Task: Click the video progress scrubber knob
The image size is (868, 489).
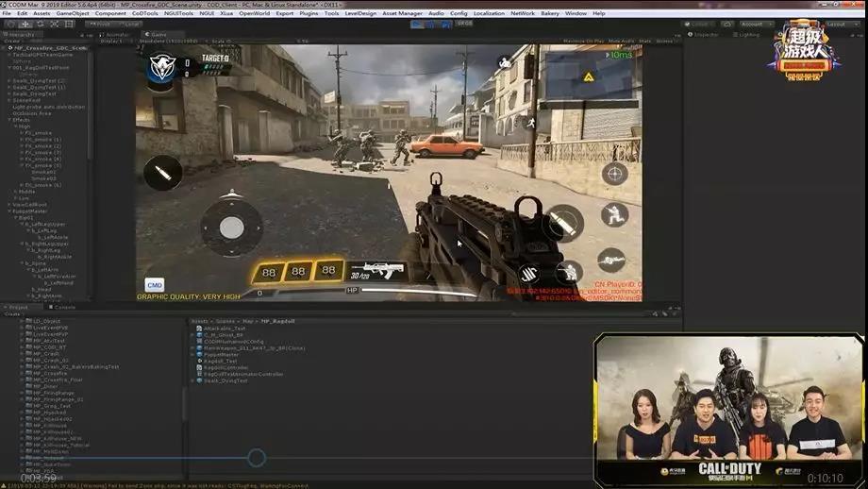Action: pyautogui.click(x=257, y=458)
